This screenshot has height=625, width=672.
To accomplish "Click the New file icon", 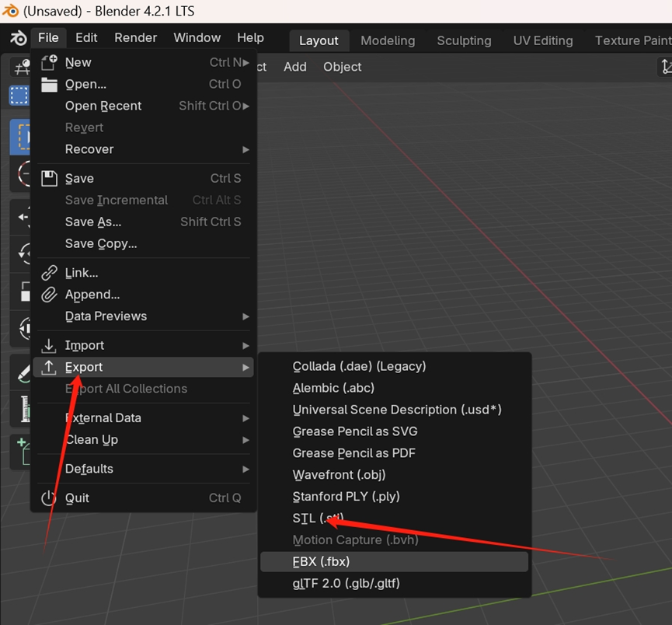I will pos(49,62).
